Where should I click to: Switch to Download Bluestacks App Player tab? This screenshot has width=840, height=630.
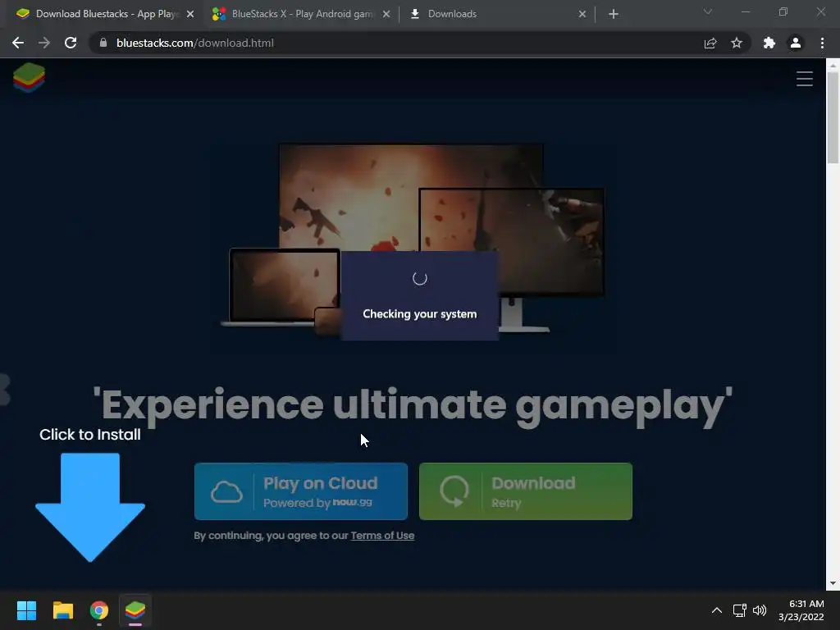click(x=104, y=14)
